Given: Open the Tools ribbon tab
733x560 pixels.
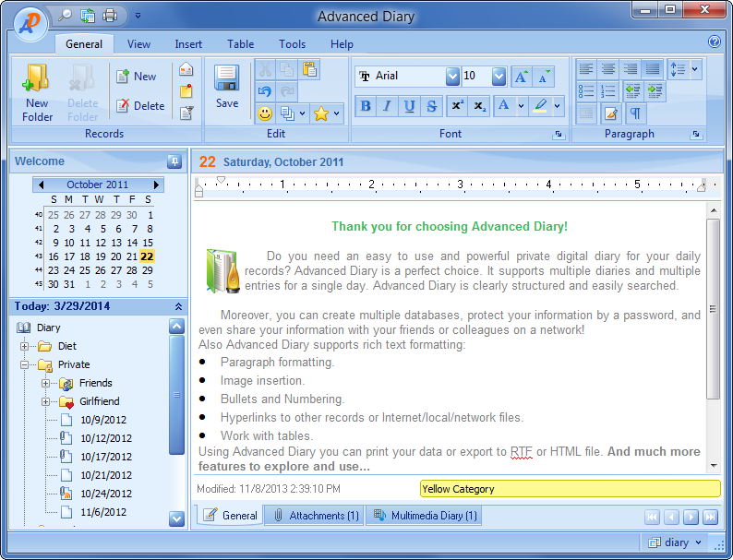Looking at the screenshot, I should point(292,44).
